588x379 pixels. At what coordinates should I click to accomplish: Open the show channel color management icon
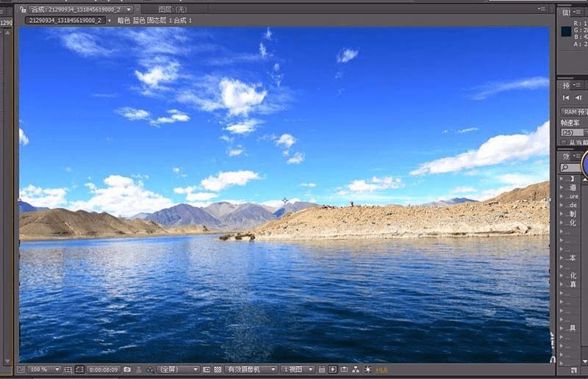pyautogui.click(x=150, y=369)
